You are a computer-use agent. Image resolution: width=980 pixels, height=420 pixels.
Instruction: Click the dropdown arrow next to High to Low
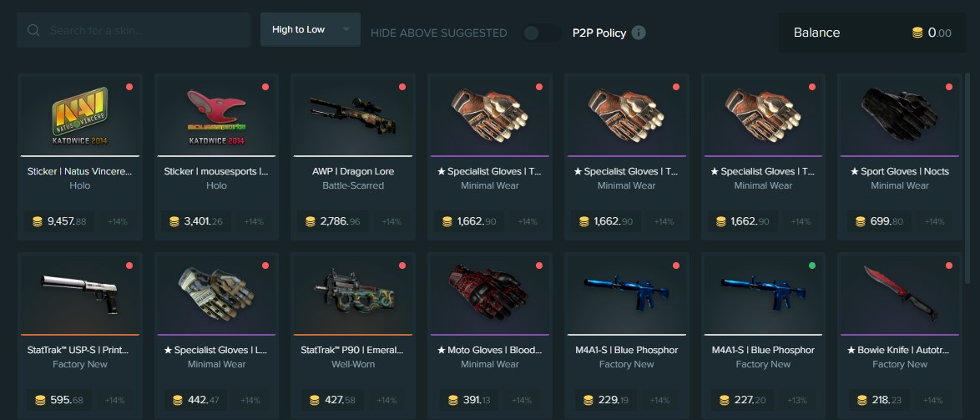point(346,29)
